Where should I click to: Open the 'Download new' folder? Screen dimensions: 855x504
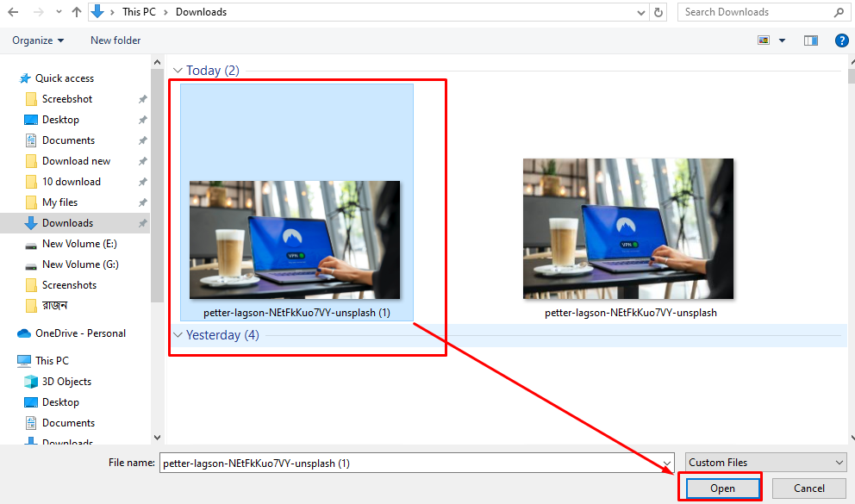pyautogui.click(x=77, y=161)
